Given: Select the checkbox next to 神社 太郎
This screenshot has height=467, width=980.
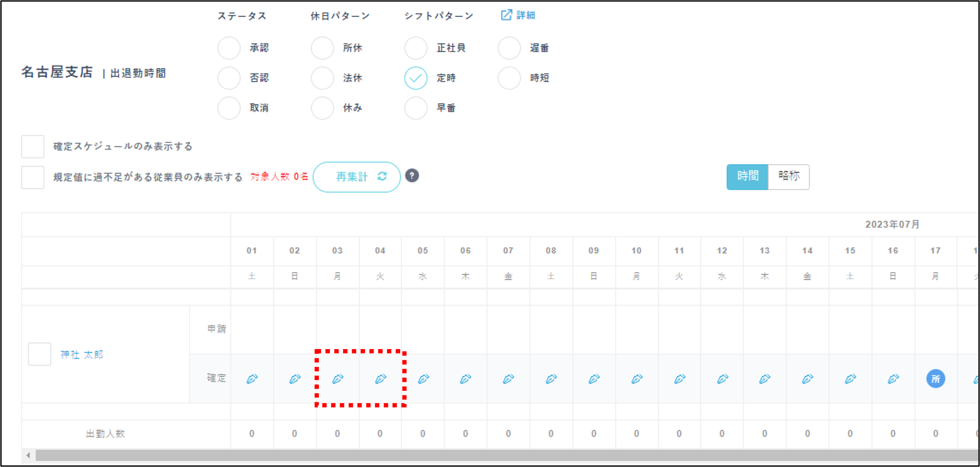Looking at the screenshot, I should (x=39, y=354).
